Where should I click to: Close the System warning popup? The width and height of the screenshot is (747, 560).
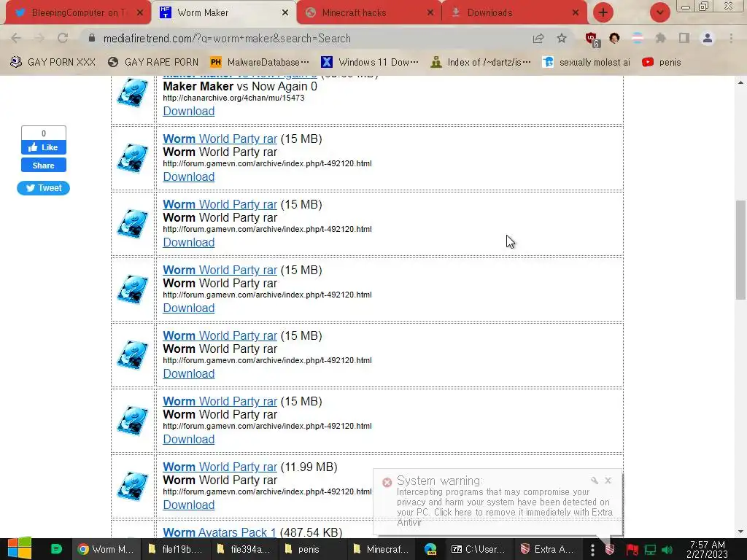(608, 481)
